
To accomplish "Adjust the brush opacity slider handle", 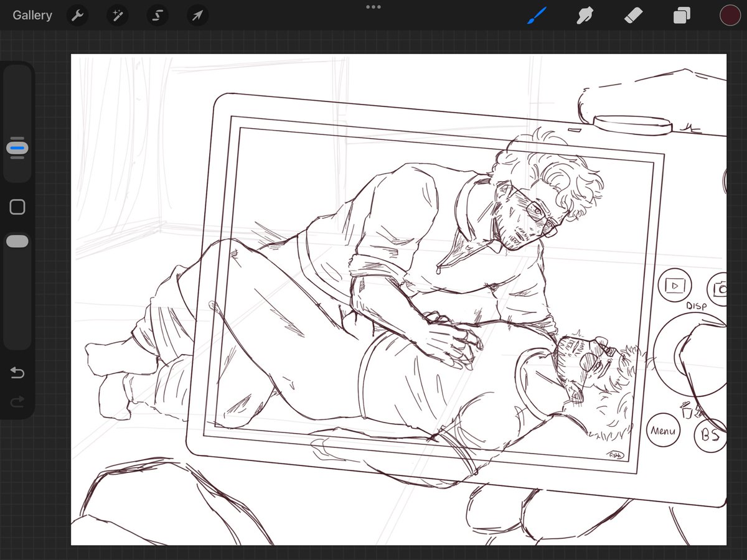I will click(17, 241).
